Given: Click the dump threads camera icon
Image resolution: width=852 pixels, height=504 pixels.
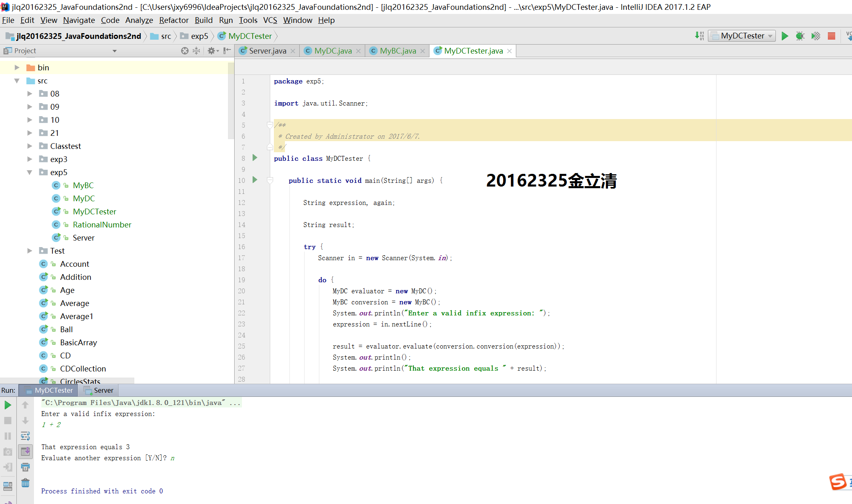Looking at the screenshot, I should click(x=8, y=452).
